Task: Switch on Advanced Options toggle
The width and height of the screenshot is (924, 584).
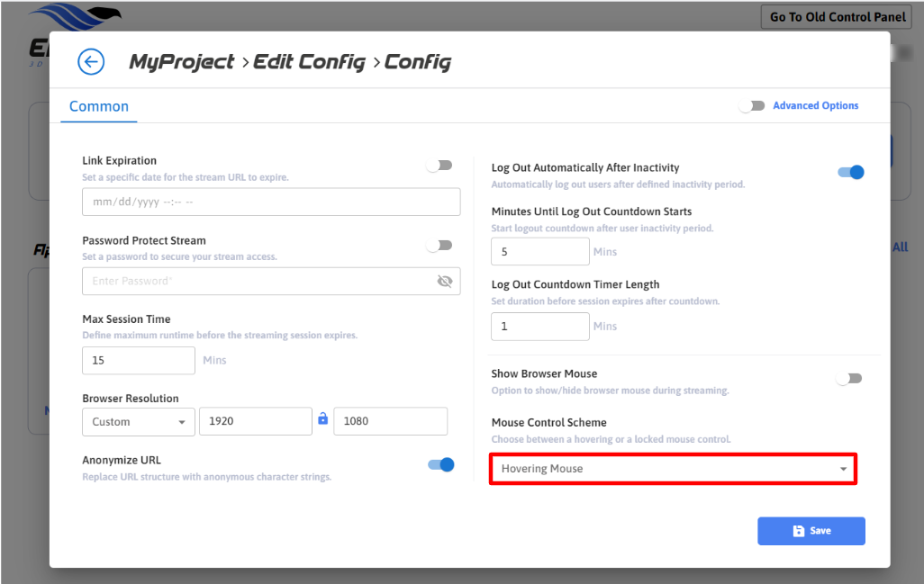Action: [752, 106]
